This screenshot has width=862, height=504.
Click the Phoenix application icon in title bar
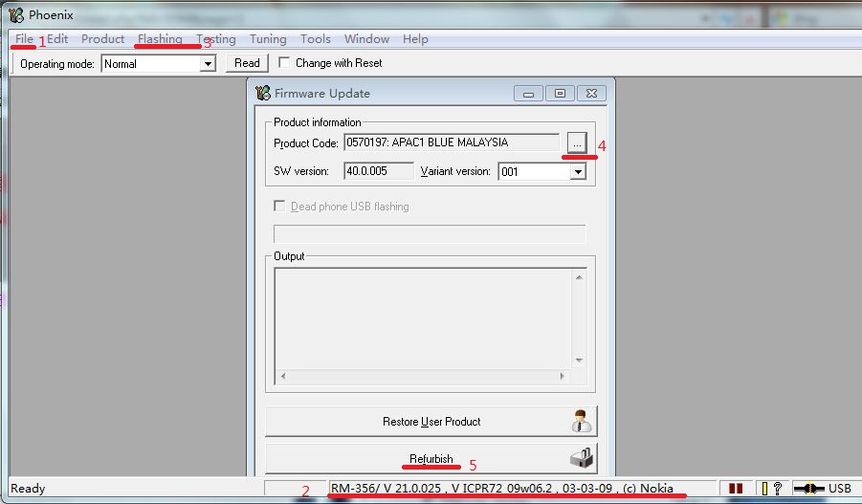point(16,15)
